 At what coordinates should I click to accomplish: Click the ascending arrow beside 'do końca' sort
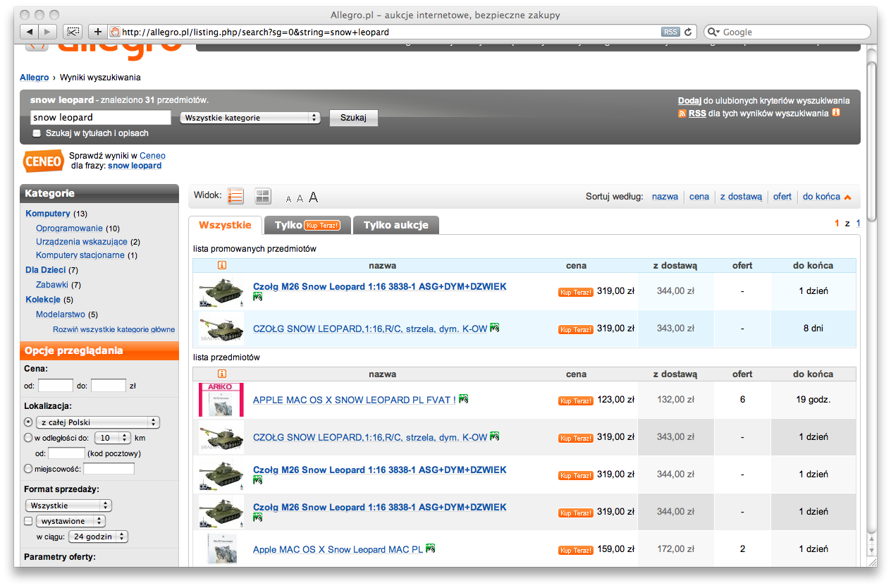coord(847,197)
